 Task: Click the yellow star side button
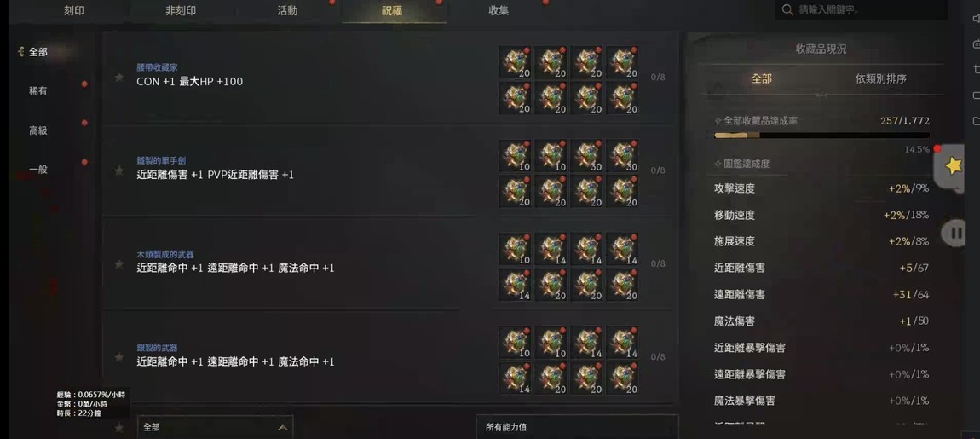coord(953,165)
